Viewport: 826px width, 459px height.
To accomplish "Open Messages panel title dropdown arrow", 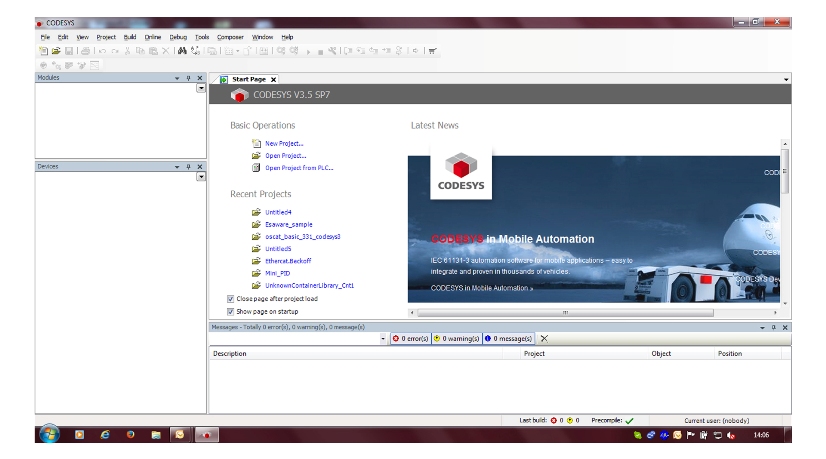I will 762,328.
